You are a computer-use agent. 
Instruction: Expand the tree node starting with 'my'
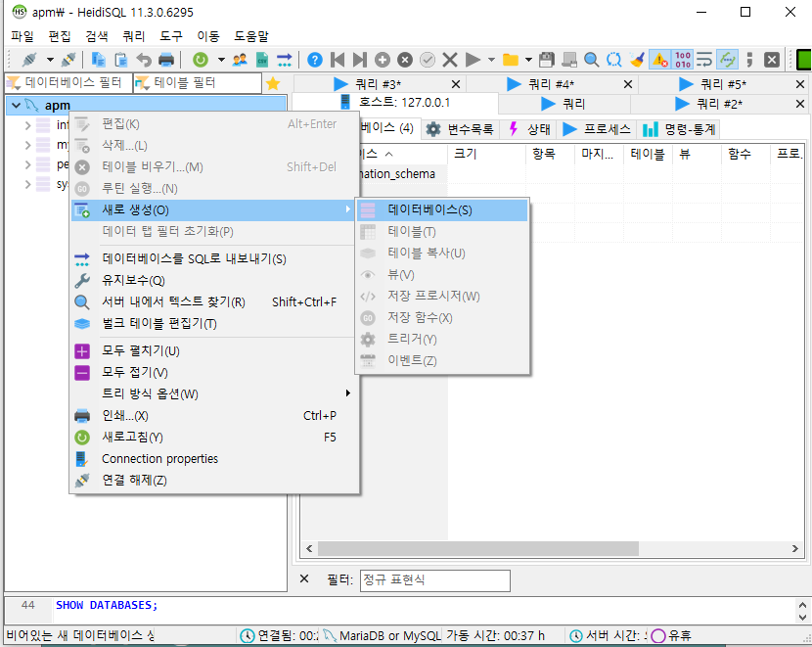[28, 145]
